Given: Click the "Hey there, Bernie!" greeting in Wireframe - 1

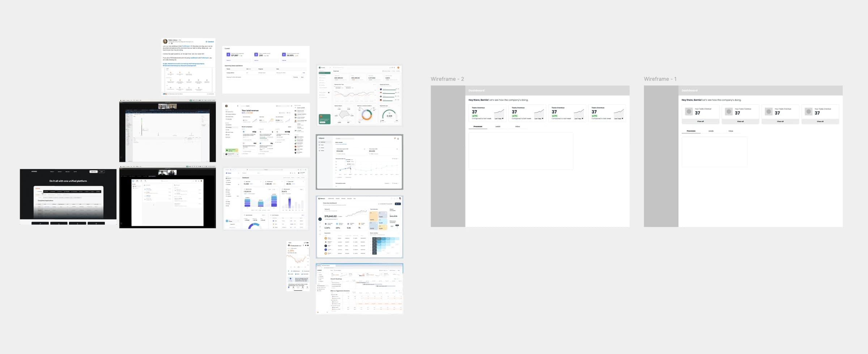Looking at the screenshot, I should click(692, 100).
